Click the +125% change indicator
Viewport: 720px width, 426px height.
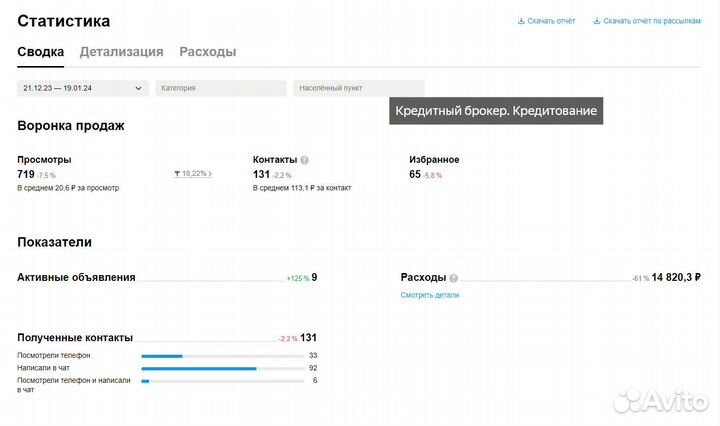[x=298, y=278]
